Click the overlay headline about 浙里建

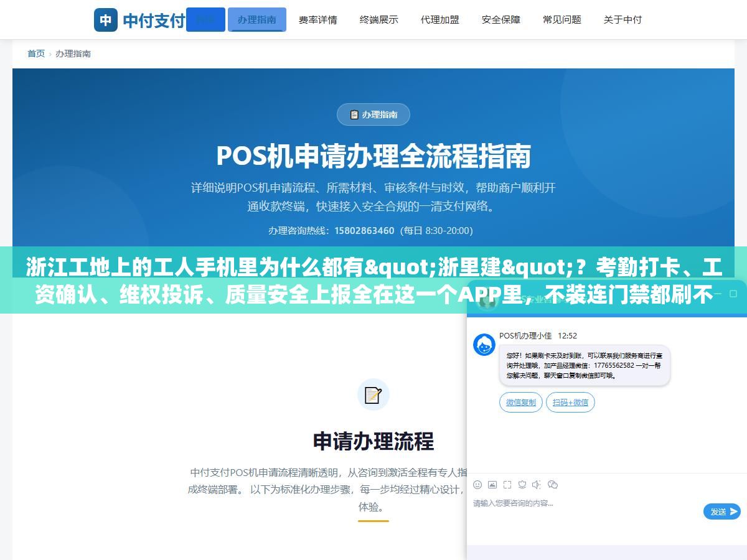click(x=374, y=282)
